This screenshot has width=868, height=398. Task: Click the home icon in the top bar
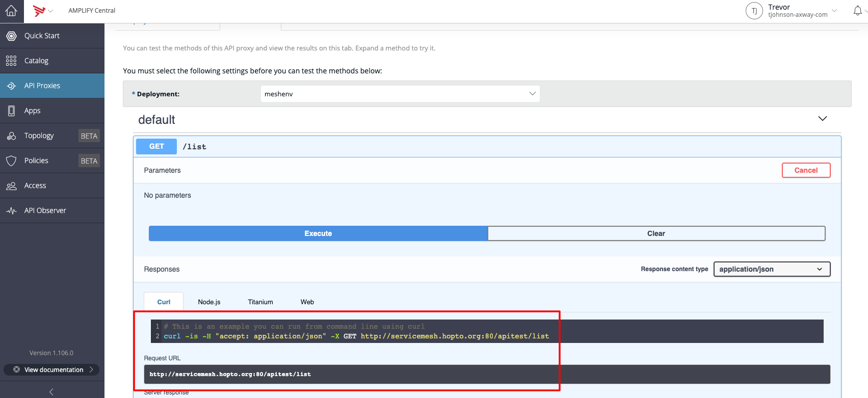11,11
